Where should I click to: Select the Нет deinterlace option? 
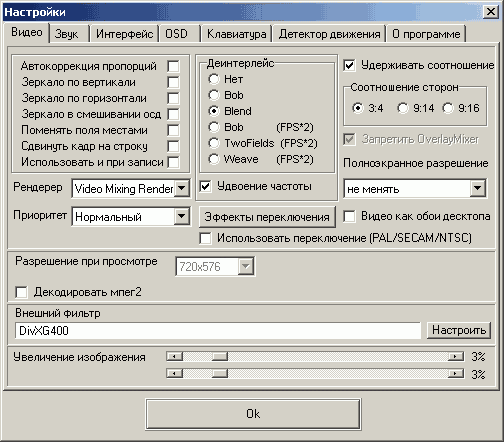pos(214,79)
